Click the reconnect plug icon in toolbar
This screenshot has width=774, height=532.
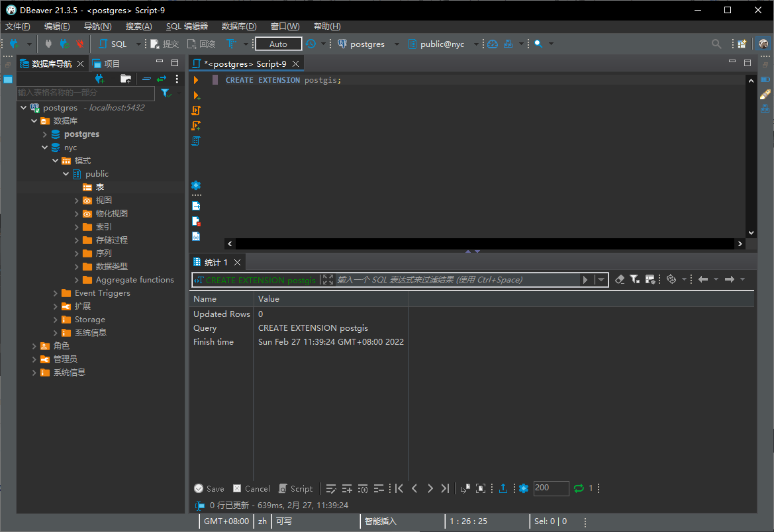coord(64,44)
